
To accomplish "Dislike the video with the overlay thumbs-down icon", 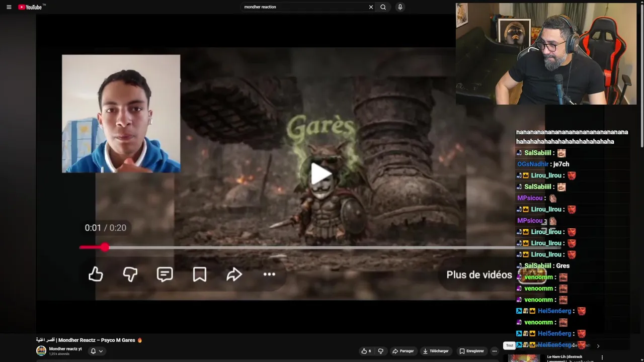I will [130, 274].
